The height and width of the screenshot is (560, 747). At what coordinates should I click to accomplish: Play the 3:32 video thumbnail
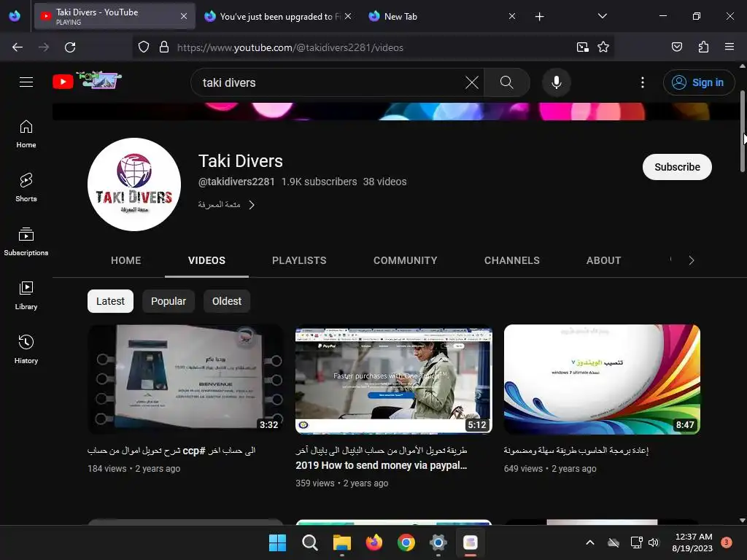185,379
